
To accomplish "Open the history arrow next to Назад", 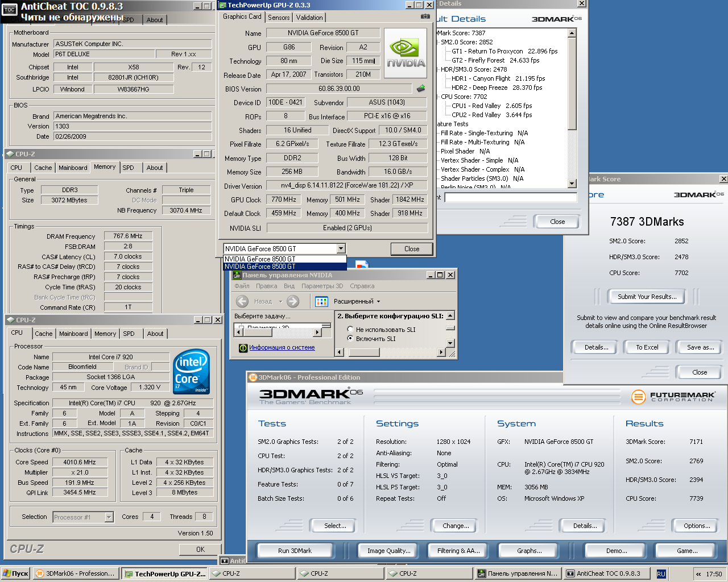I will click(280, 301).
